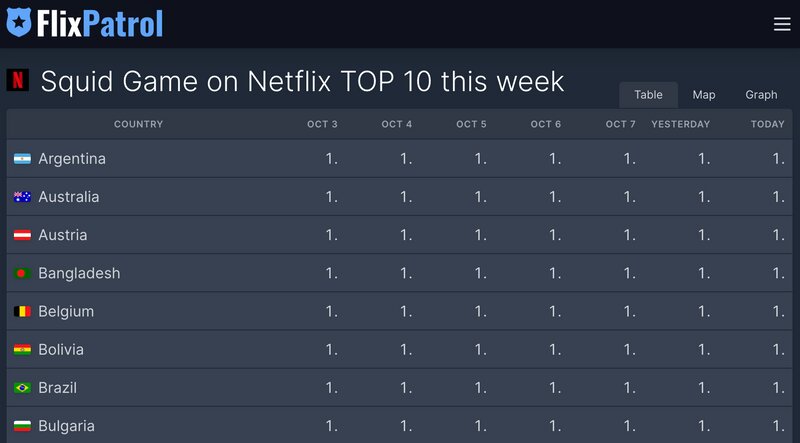Open the Austria country link

click(63, 235)
